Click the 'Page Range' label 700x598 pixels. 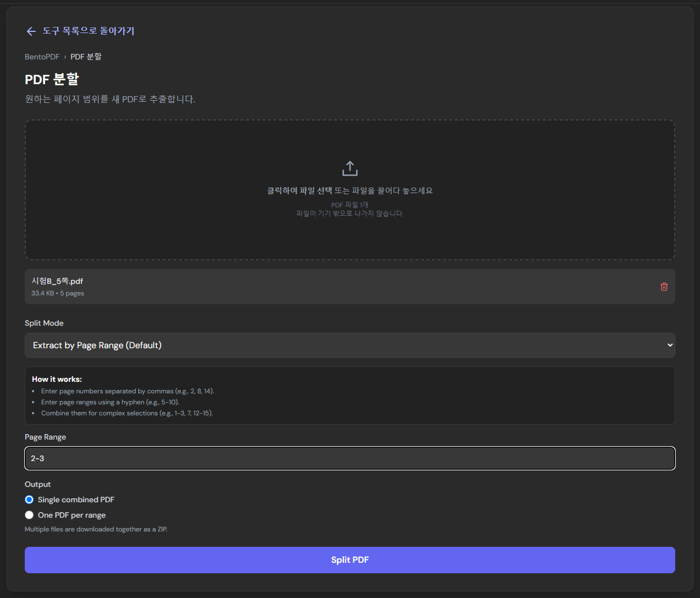pos(45,437)
